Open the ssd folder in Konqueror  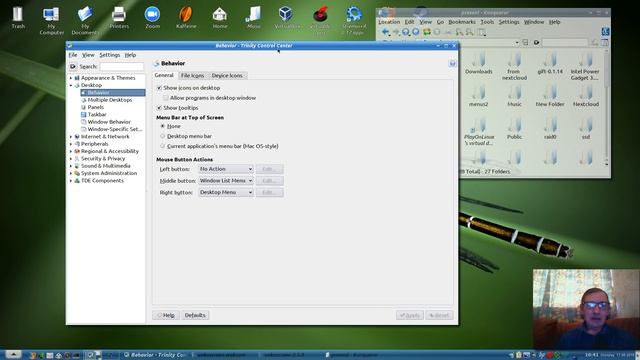pyautogui.click(x=586, y=129)
